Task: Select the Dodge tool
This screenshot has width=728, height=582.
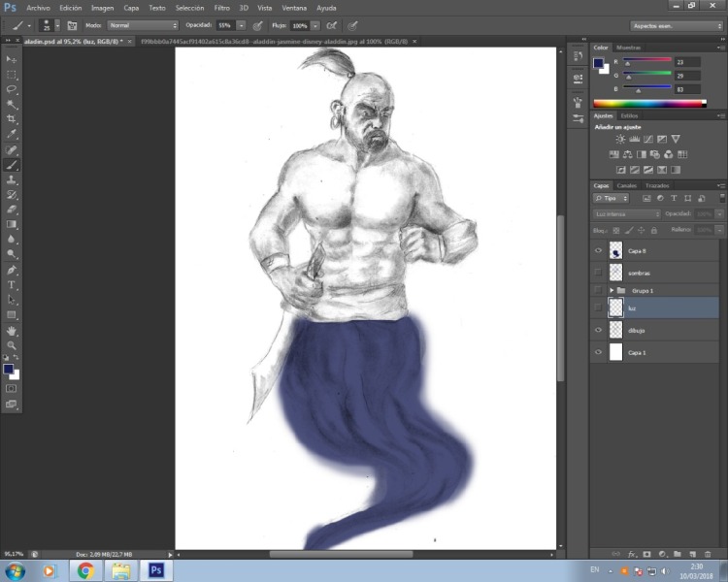Action: [12, 254]
